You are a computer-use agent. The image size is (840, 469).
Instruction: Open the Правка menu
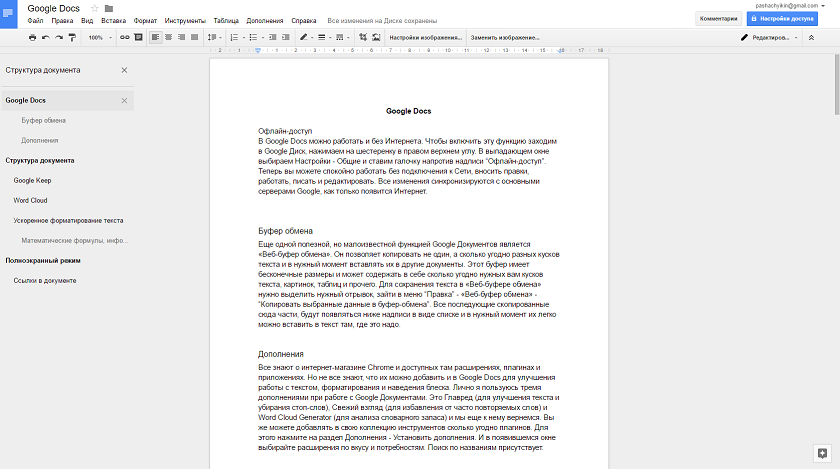tap(62, 21)
